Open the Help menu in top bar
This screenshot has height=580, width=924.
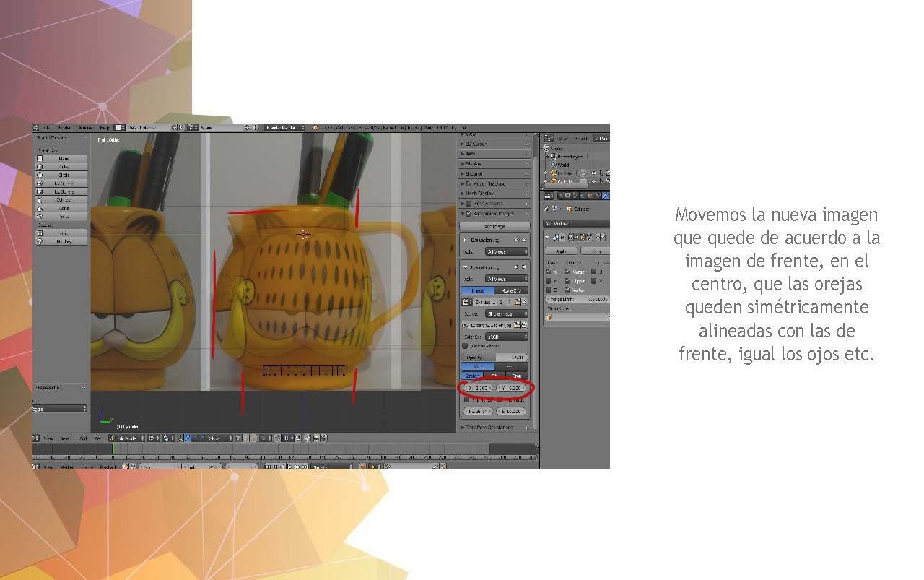tap(105, 127)
